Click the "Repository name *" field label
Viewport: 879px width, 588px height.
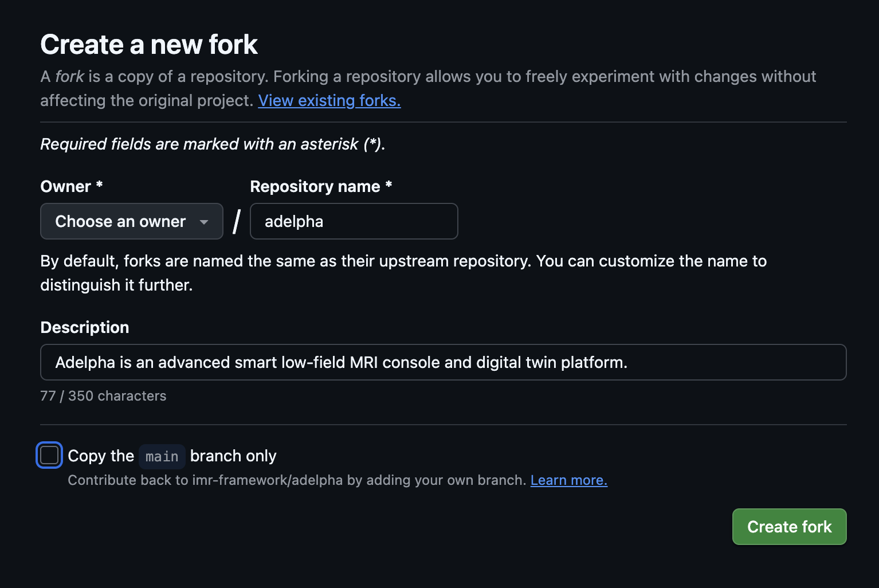(x=321, y=186)
